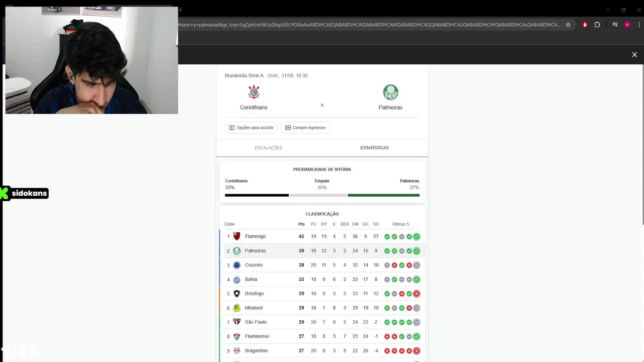Click the play icon in Opções para assistir
The width and height of the screenshot is (644, 362).
(232, 128)
